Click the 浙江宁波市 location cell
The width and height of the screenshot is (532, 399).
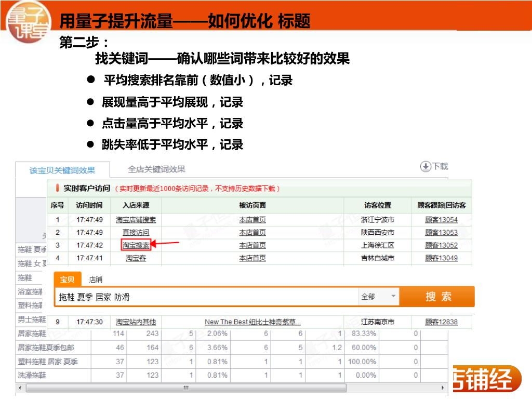378,220
